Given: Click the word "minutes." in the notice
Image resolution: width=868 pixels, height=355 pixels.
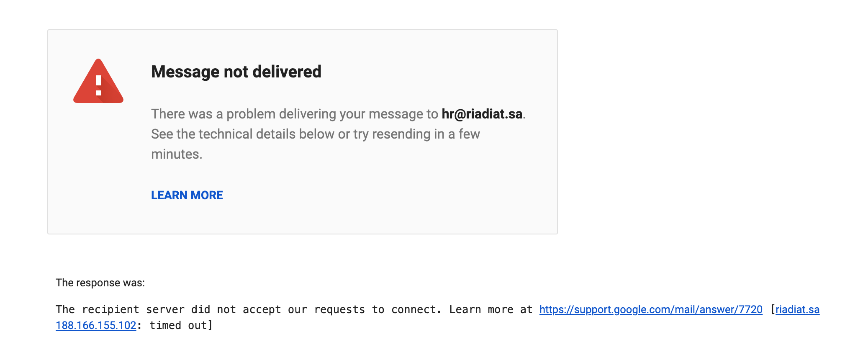Looking at the screenshot, I should (177, 154).
